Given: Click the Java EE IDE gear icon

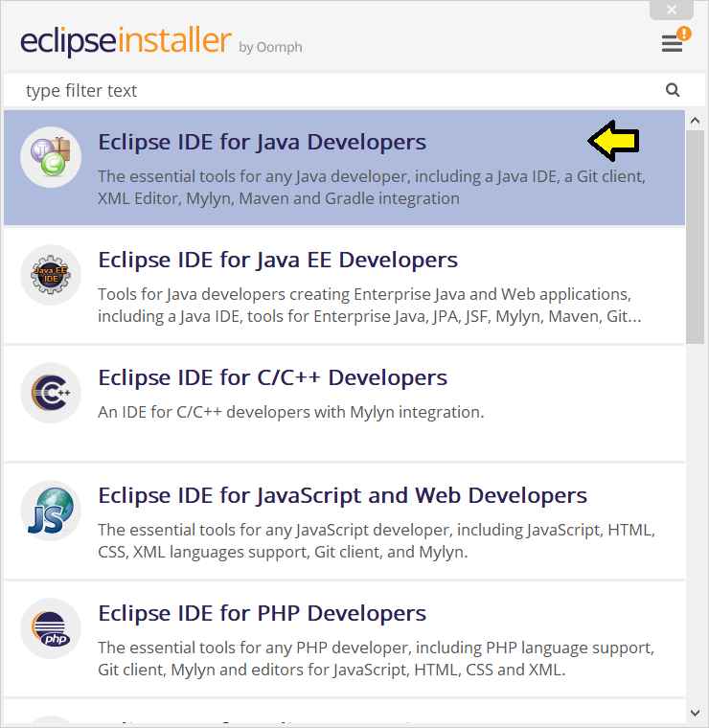Looking at the screenshot, I should click(51, 275).
